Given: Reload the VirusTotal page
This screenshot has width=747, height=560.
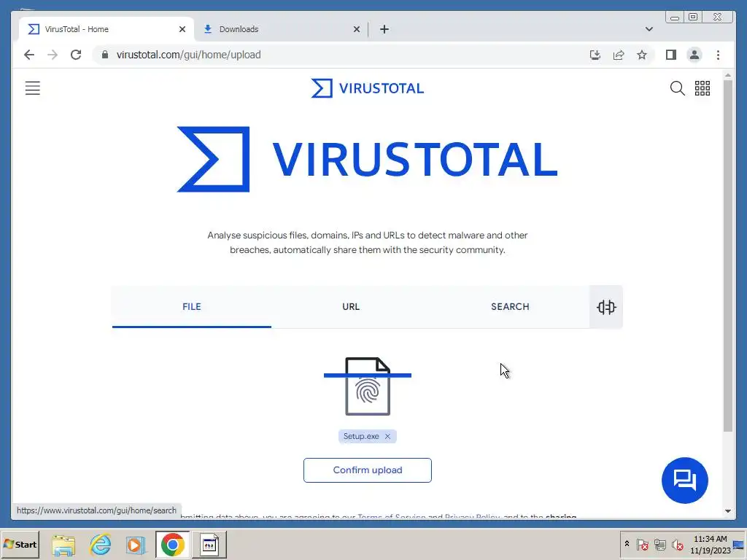Looking at the screenshot, I should [x=76, y=55].
